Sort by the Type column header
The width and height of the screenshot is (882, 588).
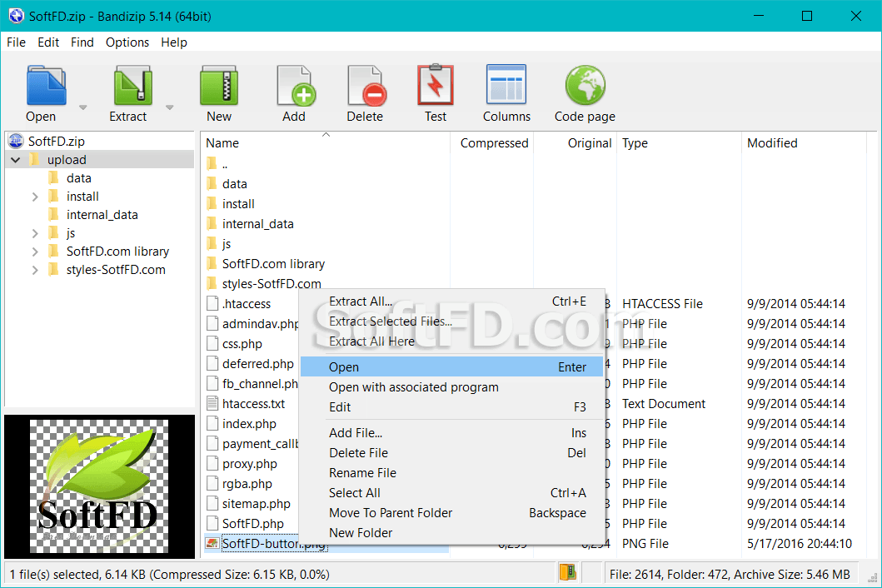pos(680,143)
